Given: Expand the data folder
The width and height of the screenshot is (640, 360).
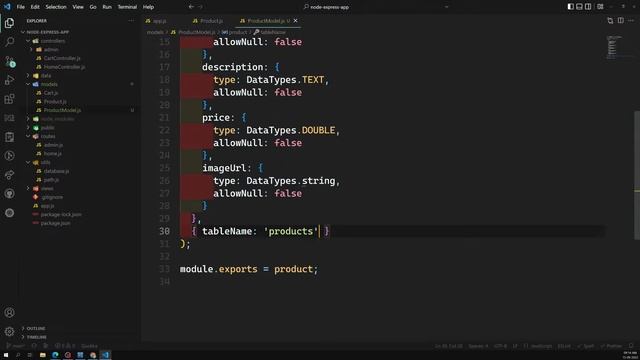Looking at the screenshot, I should [x=46, y=76].
